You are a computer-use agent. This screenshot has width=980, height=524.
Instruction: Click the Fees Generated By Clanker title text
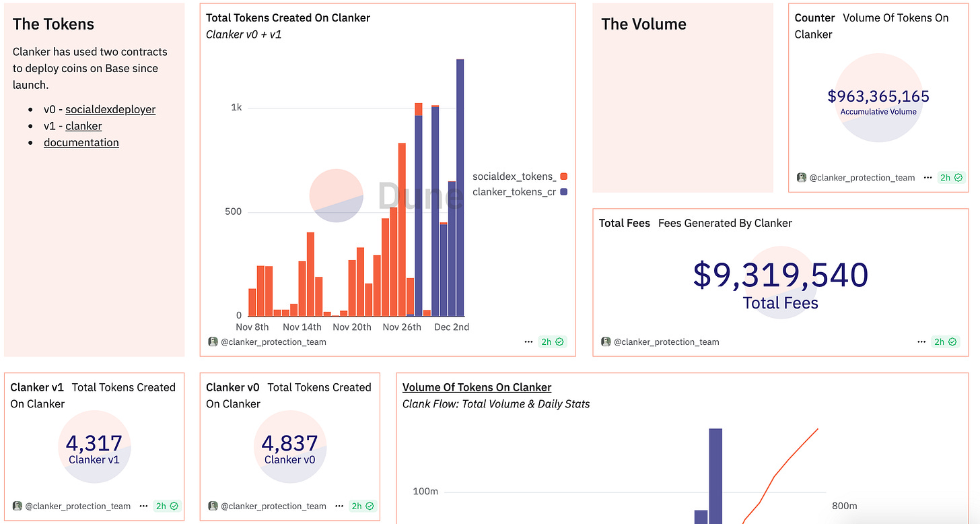(725, 223)
